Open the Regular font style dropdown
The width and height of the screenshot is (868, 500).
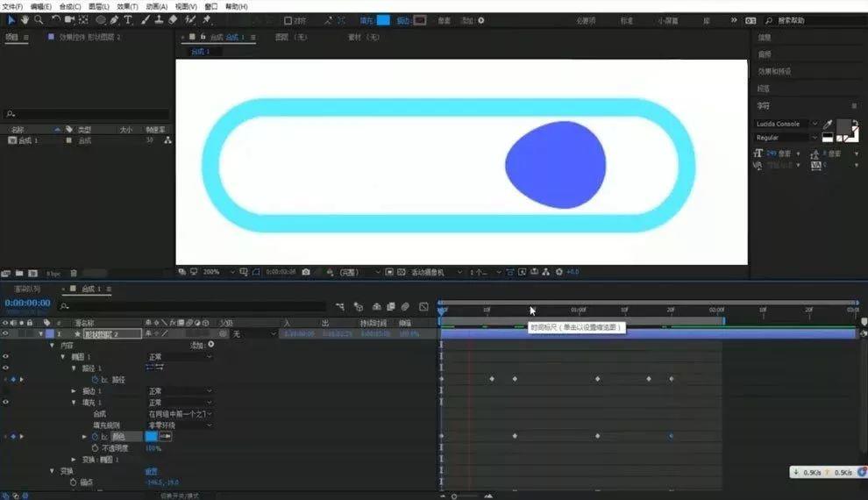(x=786, y=138)
